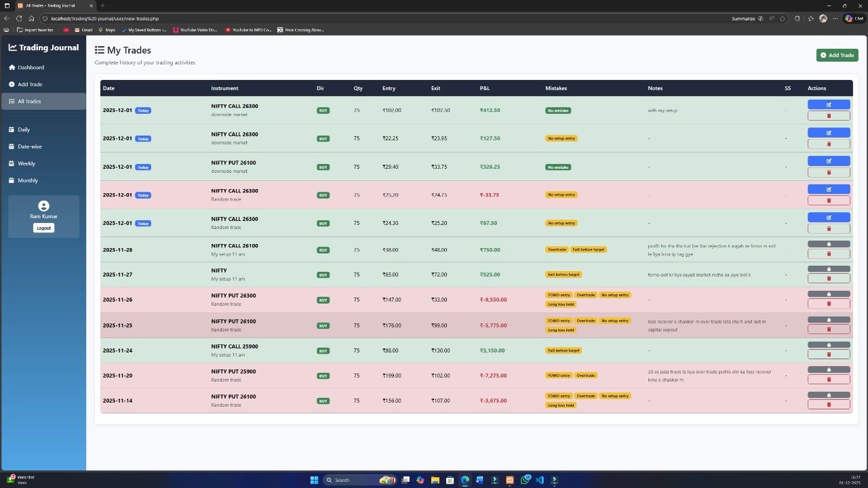Image resolution: width=868 pixels, height=488 pixels.
Task: Go to Add Trade in sidebar
Action: click(x=30, y=85)
